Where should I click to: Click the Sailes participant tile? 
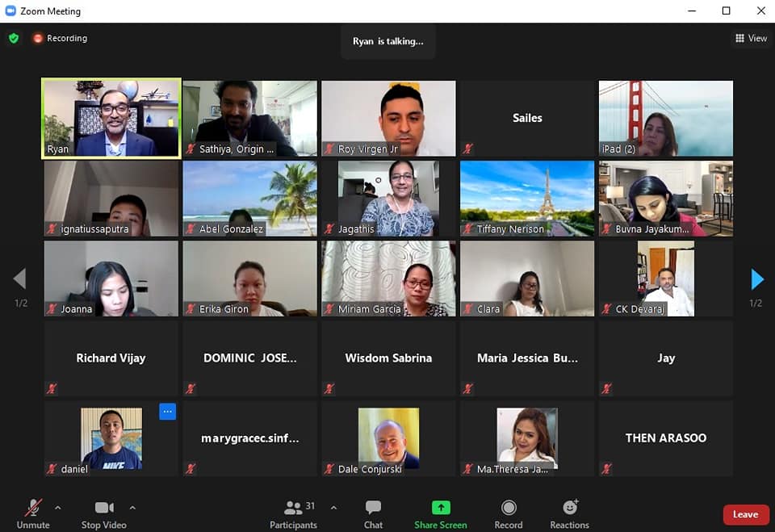tap(527, 119)
